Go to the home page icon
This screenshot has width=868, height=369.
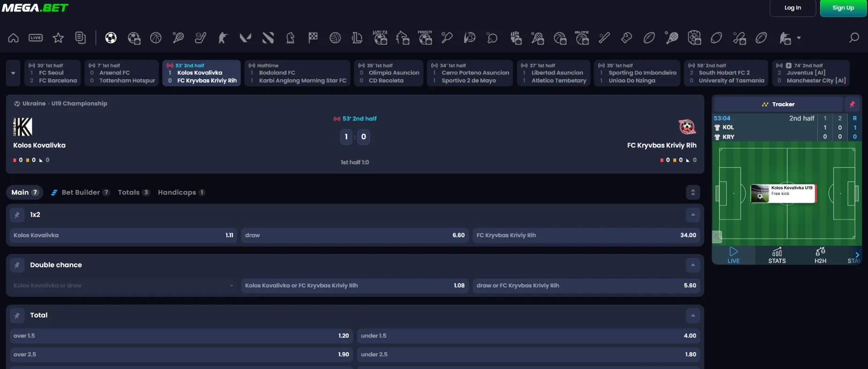(13, 38)
